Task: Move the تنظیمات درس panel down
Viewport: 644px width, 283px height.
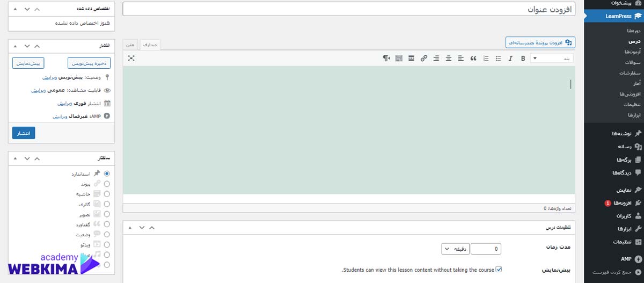Action: click(141, 228)
